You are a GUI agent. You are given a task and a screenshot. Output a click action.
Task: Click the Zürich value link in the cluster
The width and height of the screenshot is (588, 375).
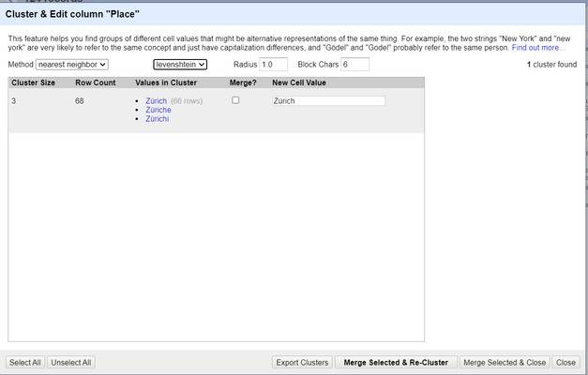[157, 101]
